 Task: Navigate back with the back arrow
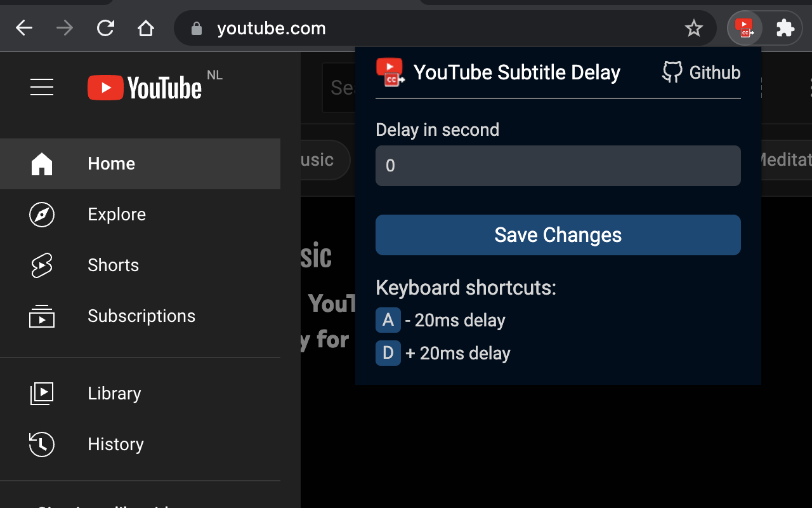[x=24, y=28]
